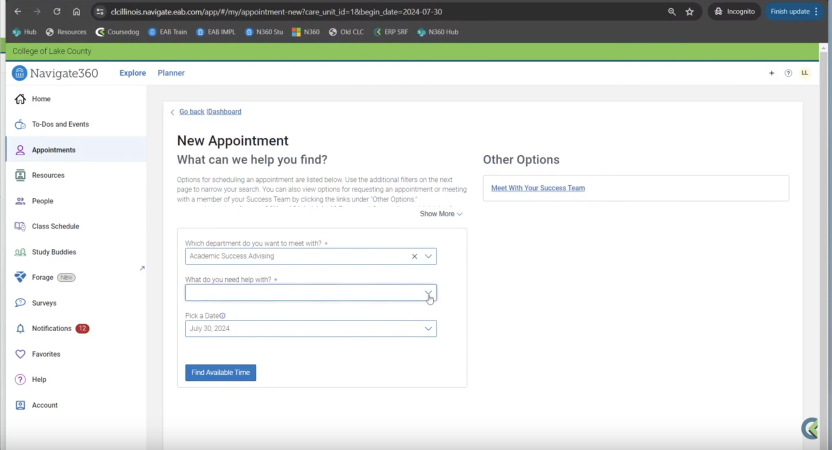This screenshot has width=832, height=450.
Task: Open Meet With Your Success Team link
Action: click(x=538, y=188)
